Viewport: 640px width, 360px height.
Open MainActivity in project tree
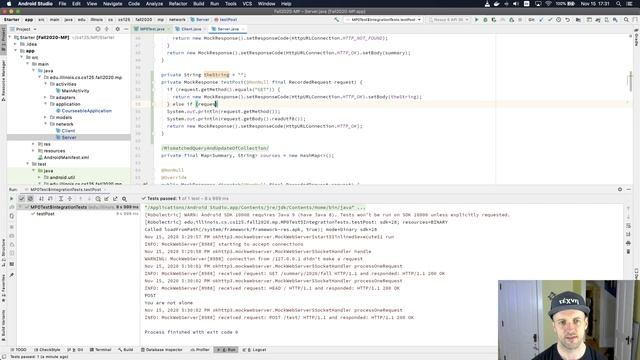tap(76, 91)
